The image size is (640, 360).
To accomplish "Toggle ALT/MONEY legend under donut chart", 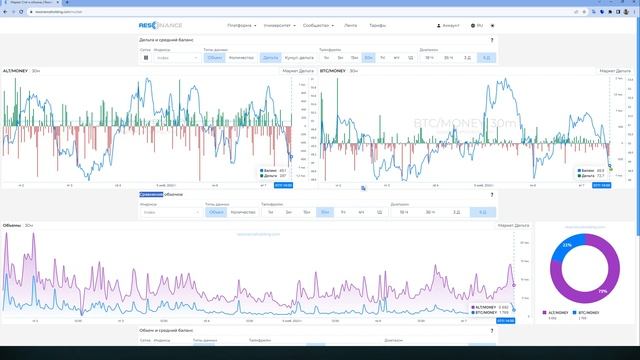I will coord(555,313).
